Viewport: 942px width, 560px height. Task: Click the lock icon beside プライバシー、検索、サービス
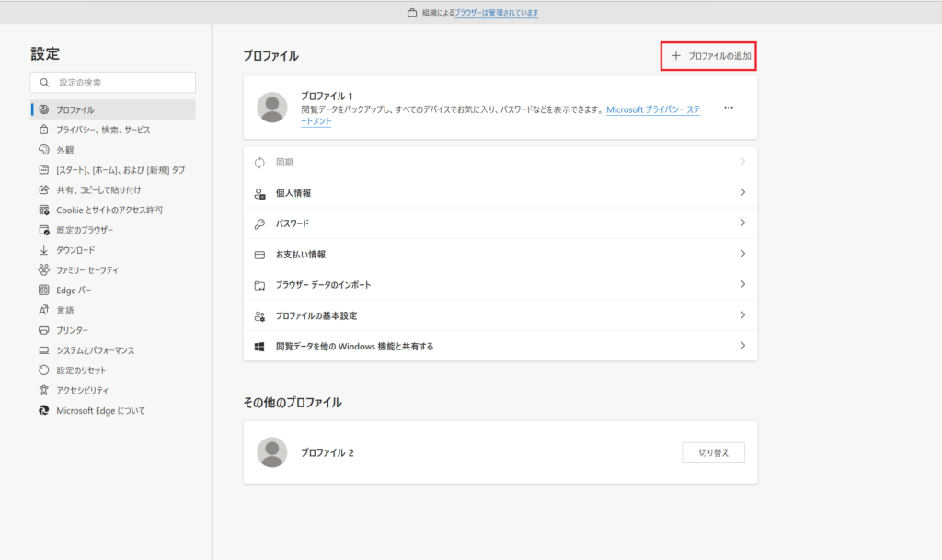(44, 130)
